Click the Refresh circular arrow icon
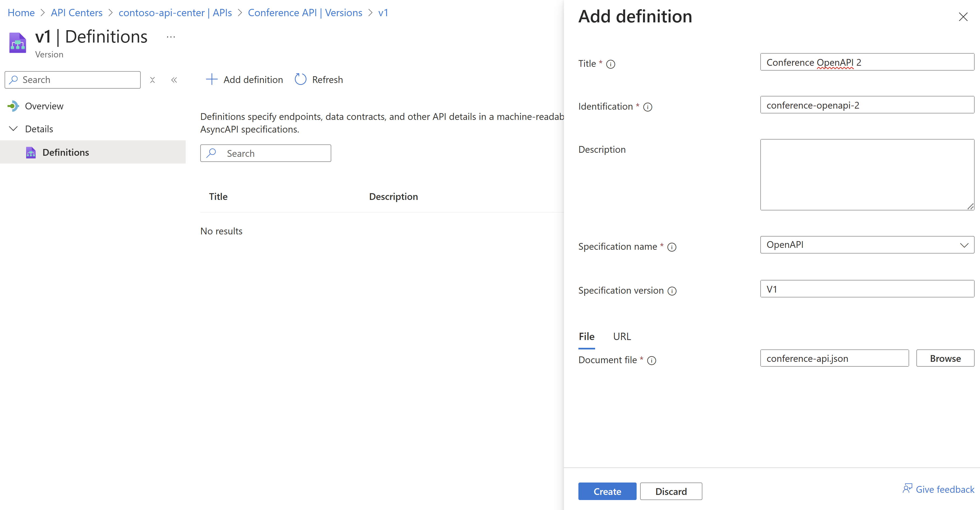The height and width of the screenshot is (510, 980). [299, 79]
